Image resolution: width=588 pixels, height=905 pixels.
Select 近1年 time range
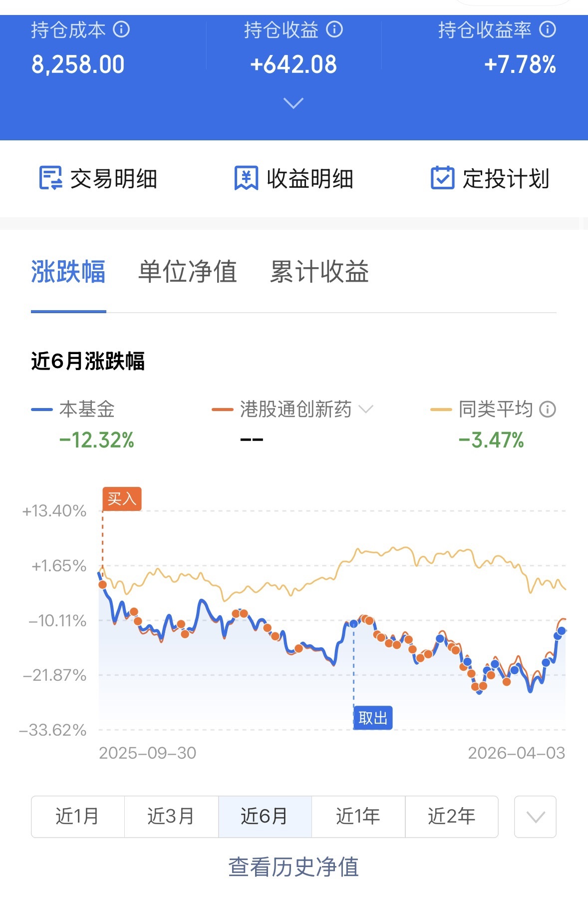(358, 817)
